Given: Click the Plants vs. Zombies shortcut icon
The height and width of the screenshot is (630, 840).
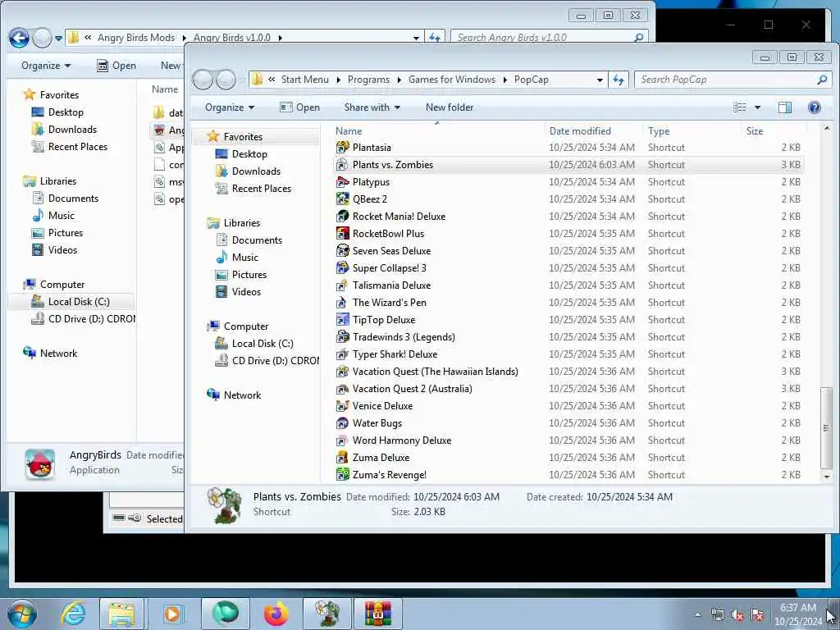Looking at the screenshot, I should (x=342, y=165).
